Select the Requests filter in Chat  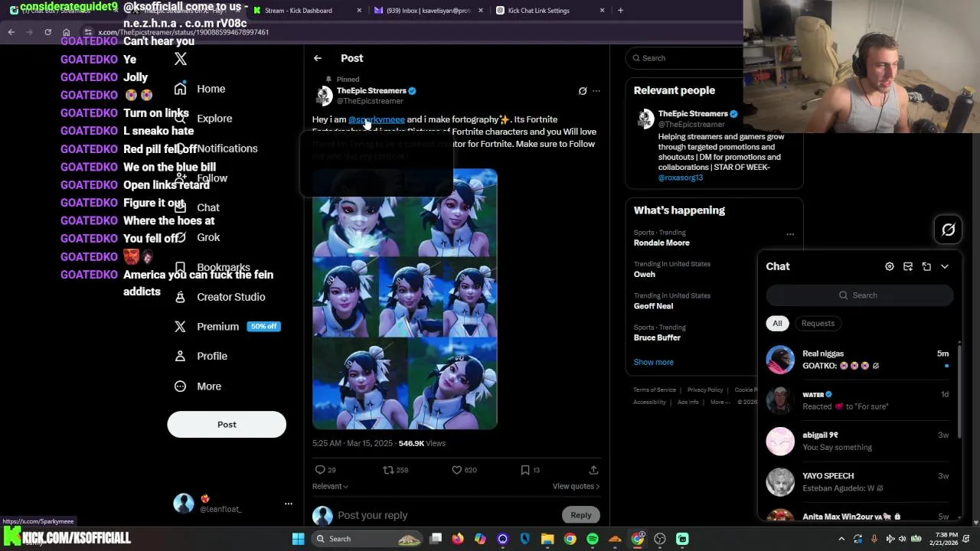click(818, 323)
